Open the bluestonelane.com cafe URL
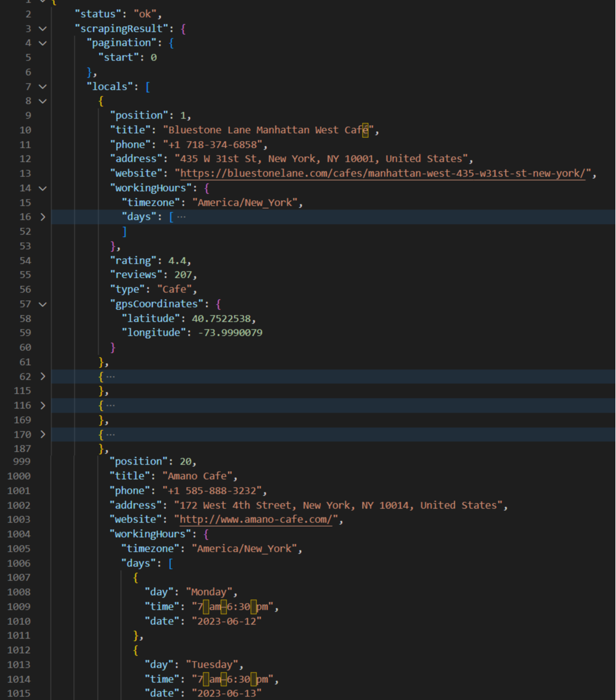Viewport: 616px width, 700px height. coord(382,173)
